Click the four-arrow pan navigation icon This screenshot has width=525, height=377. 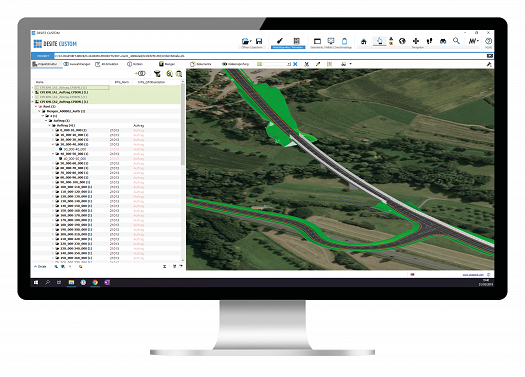416,41
